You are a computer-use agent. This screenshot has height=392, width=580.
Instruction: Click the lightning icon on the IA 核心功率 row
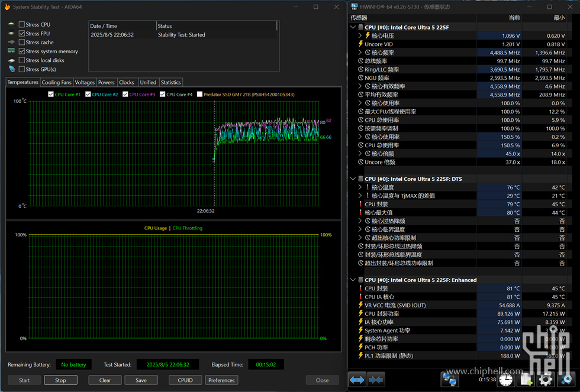(x=360, y=322)
